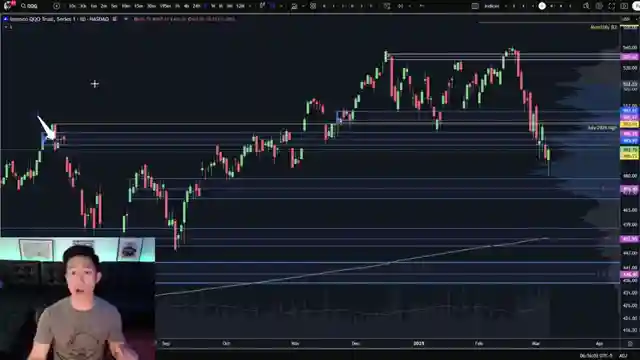This screenshot has height=360, width=640.
Task: Select the 15m timeframe
Action: pyautogui.click(x=139, y=6)
